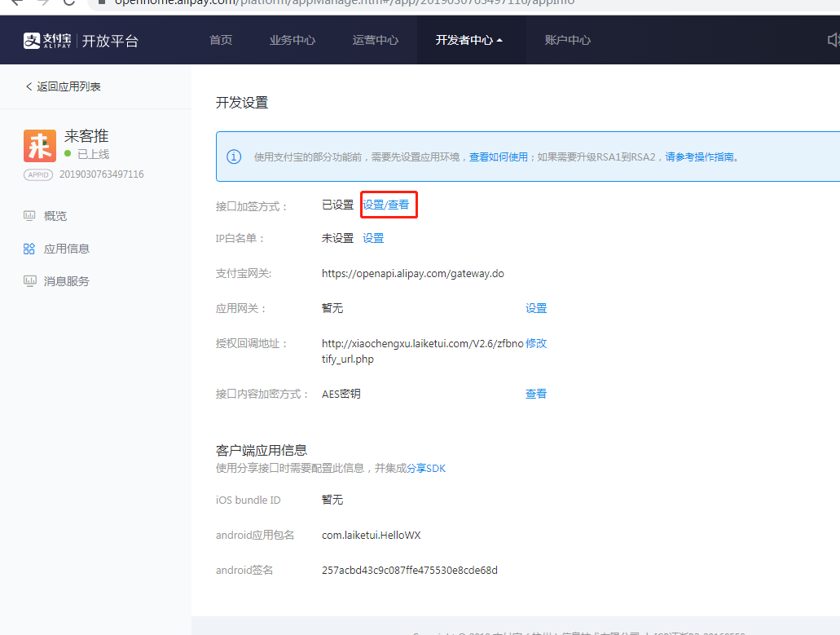Select android package name com.laiketui.HelloWX
Viewport: 840px width, 635px height.
pos(372,535)
